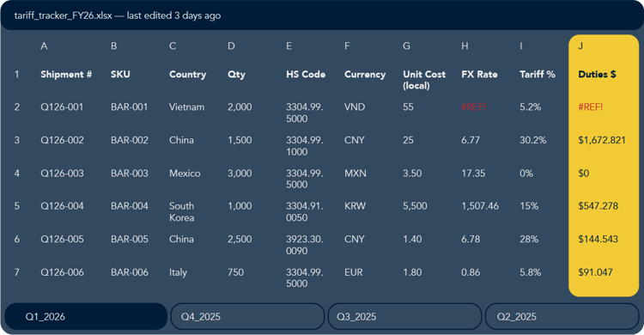Select the '$144.543' duties cell
This screenshot has width=644, height=335.
point(598,239)
